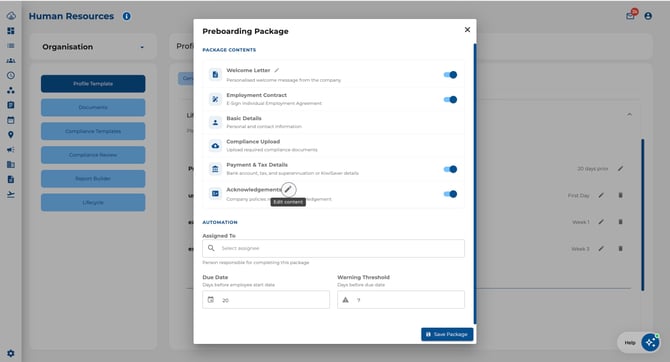The width and height of the screenshot is (670, 362).
Task: Close the Preboarding Package dialog
Action: [467, 29]
